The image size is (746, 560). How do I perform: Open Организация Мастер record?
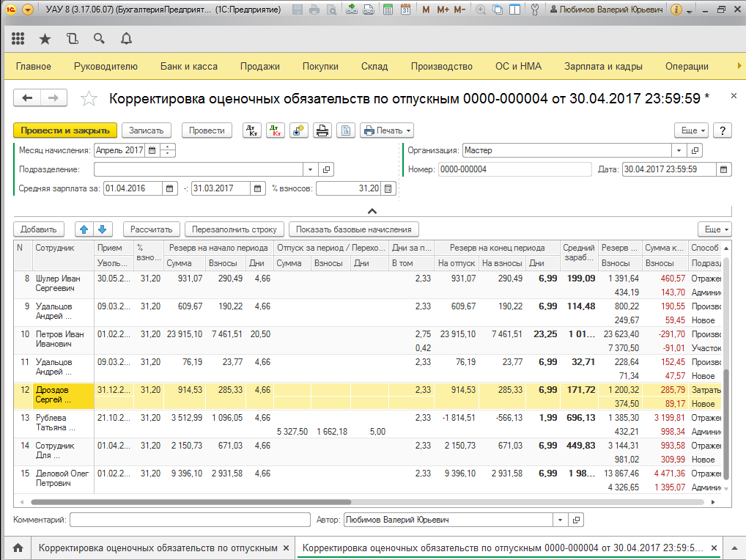point(695,150)
